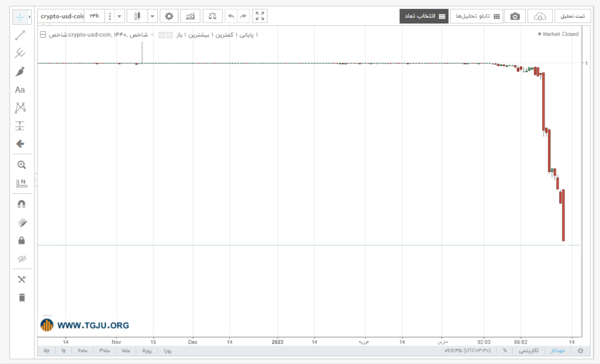The image size is (600, 364).
Task: Enter fullscreen chart mode
Action: click(260, 16)
